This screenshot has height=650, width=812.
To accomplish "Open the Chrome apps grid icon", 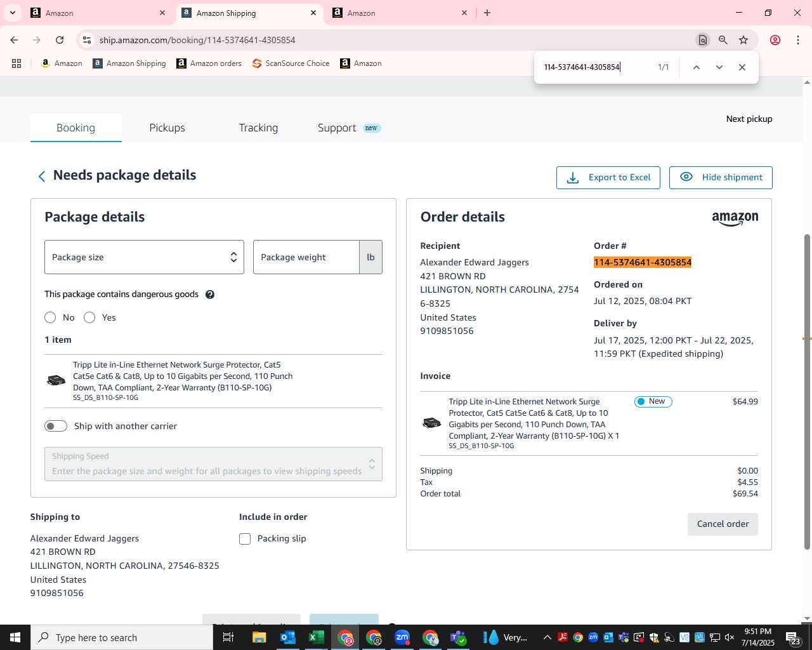I will point(16,63).
